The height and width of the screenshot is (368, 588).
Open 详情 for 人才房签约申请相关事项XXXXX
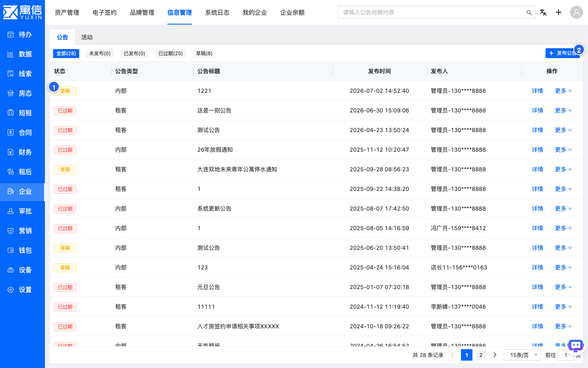coord(537,326)
